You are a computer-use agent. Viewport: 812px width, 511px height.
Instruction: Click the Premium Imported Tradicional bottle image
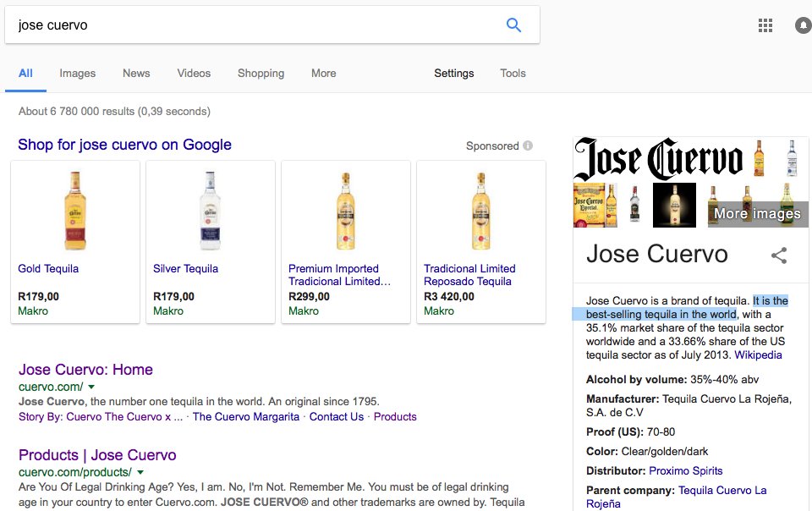(x=346, y=211)
